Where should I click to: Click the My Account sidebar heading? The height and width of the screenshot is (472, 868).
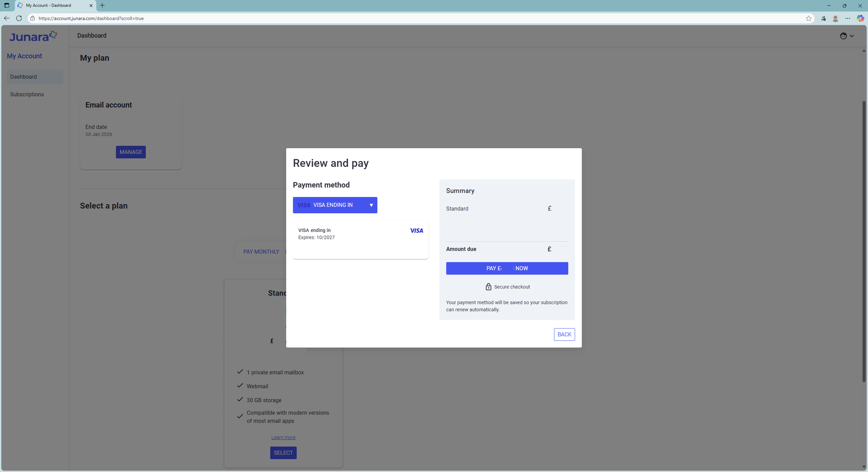pos(24,56)
